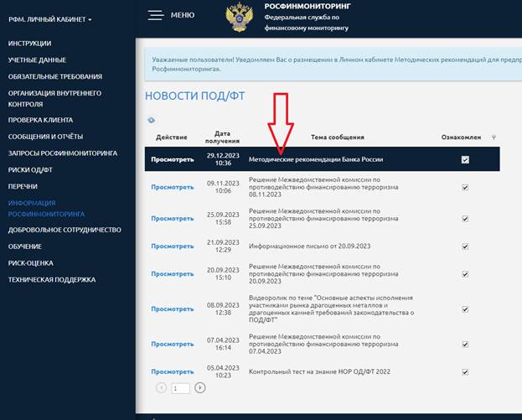Open ИНСТРУКЦИИ in the sidebar

point(29,44)
